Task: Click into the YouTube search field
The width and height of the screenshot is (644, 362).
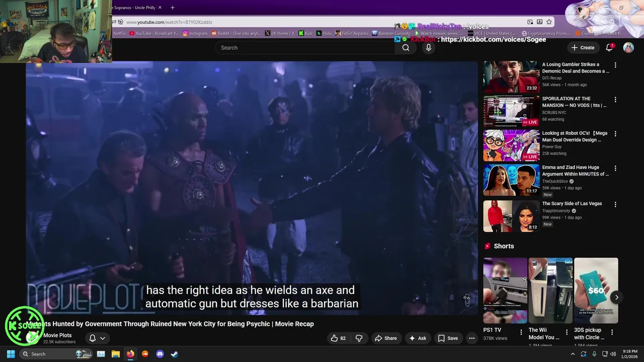Action: (305, 48)
